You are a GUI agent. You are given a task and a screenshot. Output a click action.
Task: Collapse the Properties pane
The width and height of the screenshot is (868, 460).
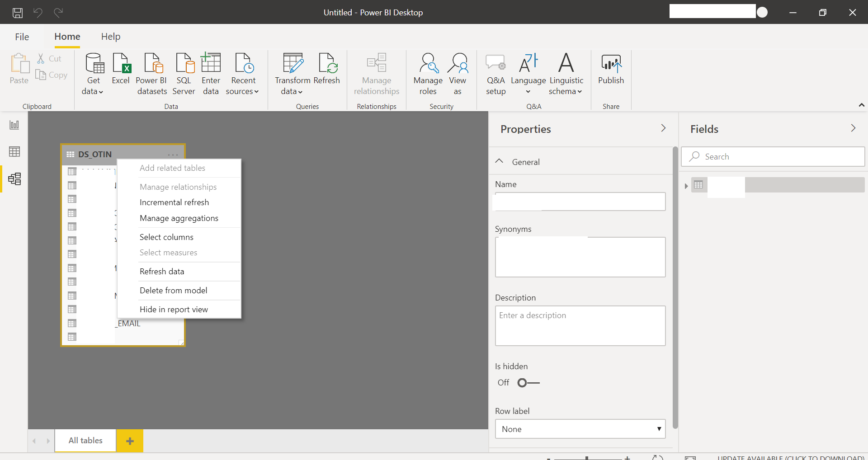coord(663,128)
